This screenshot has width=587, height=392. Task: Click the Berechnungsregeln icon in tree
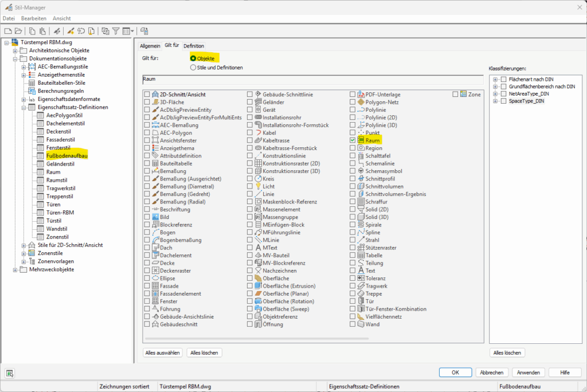(x=32, y=91)
